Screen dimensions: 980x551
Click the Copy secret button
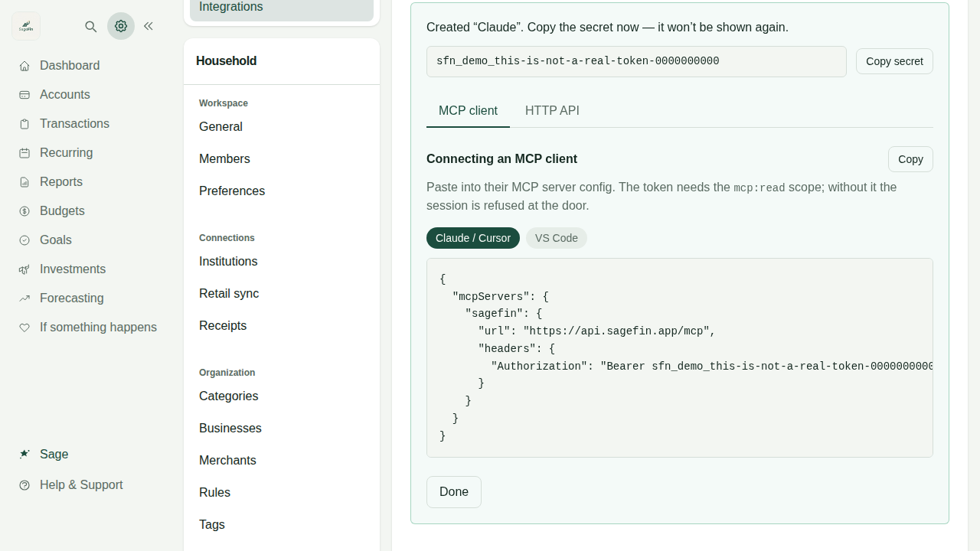tap(894, 61)
